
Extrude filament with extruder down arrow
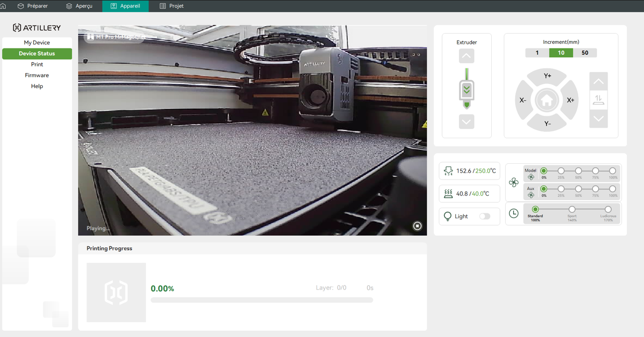[x=467, y=122]
